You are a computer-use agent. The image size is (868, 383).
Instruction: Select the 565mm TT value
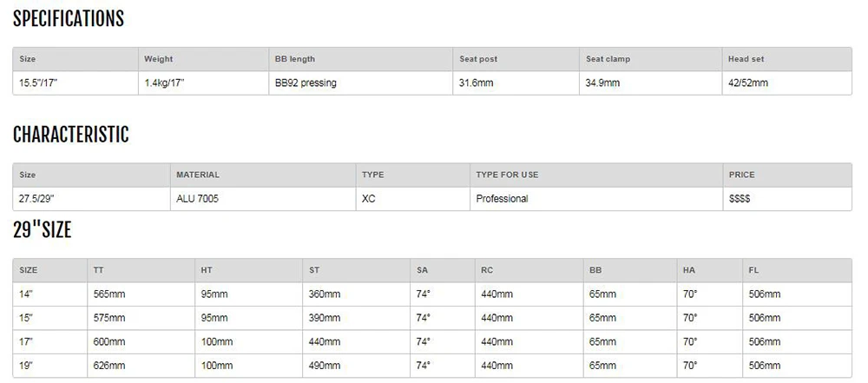click(109, 294)
